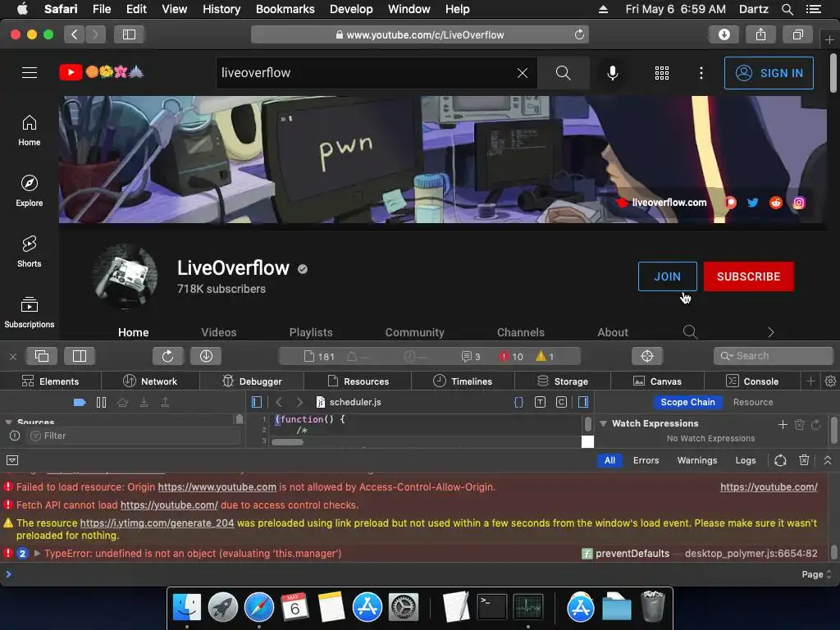
Task: Click the YouTube search magnifier button
Action: click(x=563, y=73)
